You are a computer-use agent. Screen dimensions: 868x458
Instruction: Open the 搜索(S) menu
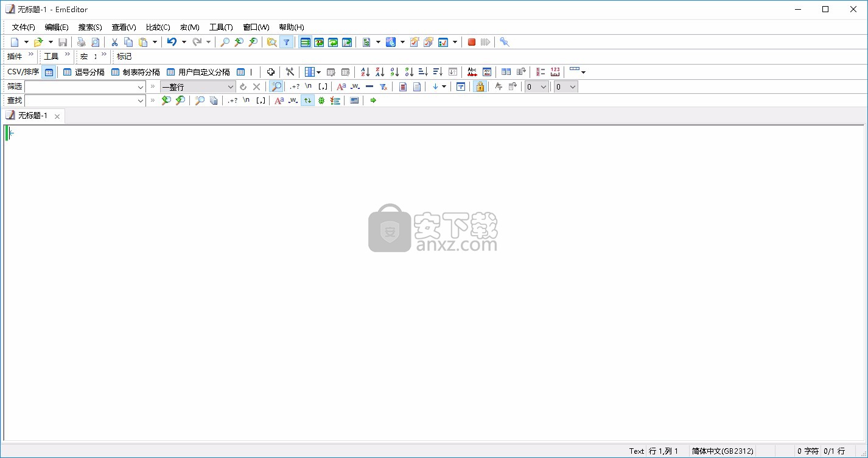(x=90, y=27)
